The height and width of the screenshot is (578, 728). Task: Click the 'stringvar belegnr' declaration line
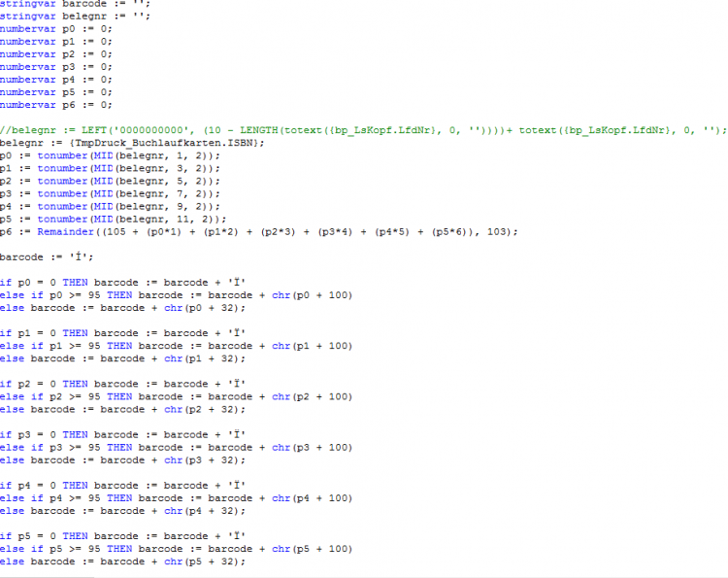tap(75, 17)
